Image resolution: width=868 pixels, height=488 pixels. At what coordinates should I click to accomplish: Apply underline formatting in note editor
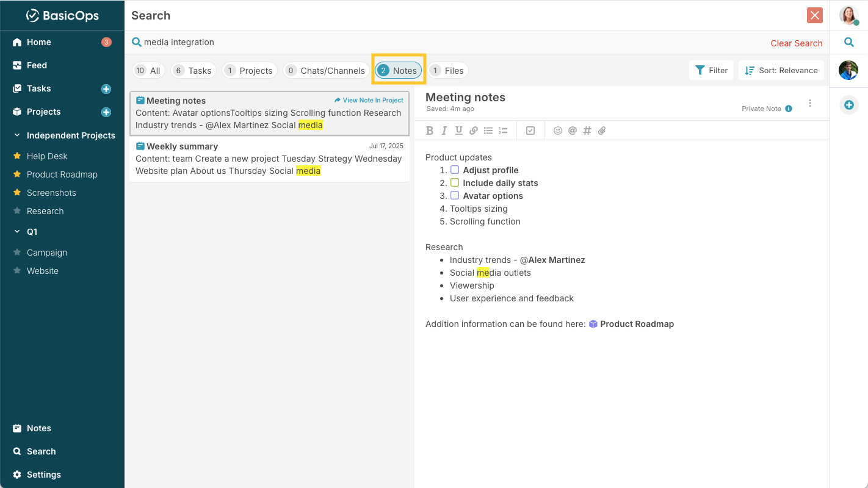(x=459, y=131)
